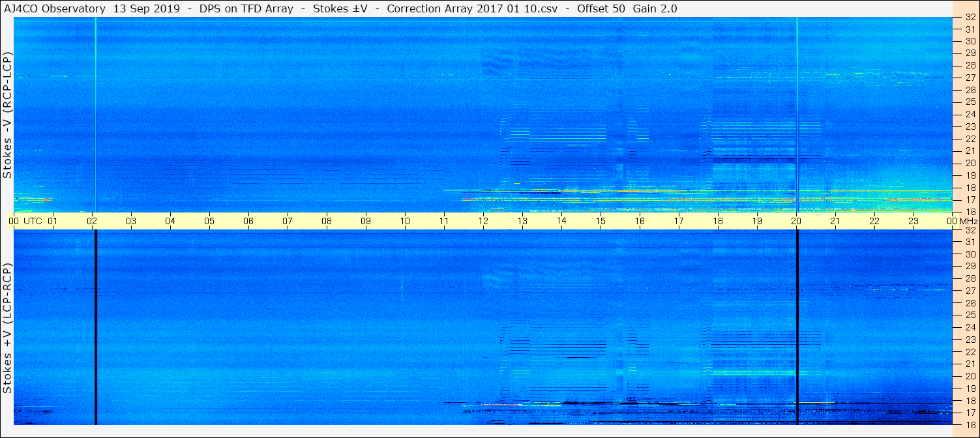The width and height of the screenshot is (980, 438).
Task: Click the 19 hour tick on time axis
Action: click(x=757, y=221)
